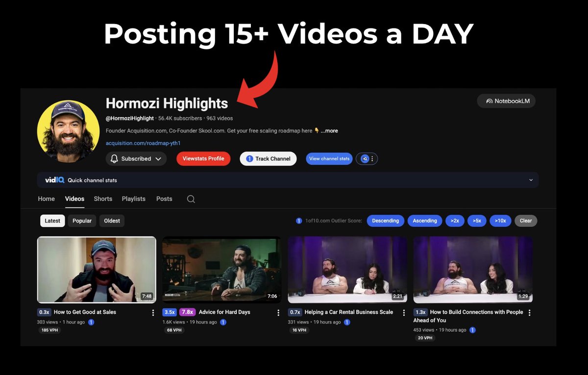This screenshot has width=588, height=375.
Task: Click 0.3x outlier badge
Action: click(44, 312)
